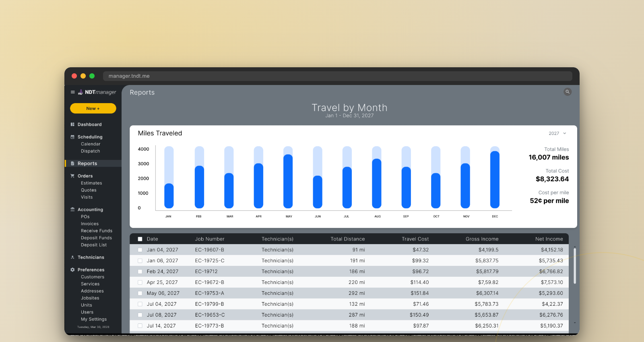The image size is (644, 342).
Task: Open the Jobsites link
Action: [90, 298]
